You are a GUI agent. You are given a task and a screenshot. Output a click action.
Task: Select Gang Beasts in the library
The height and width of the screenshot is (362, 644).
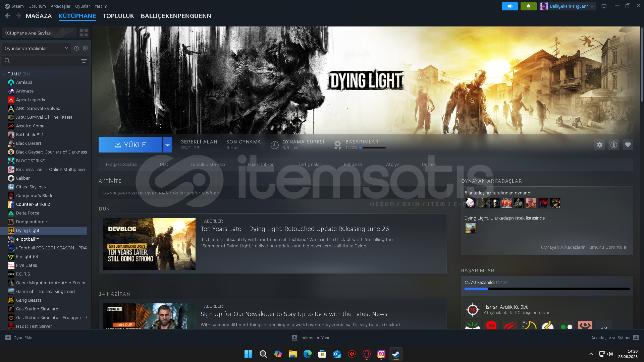pyautogui.click(x=29, y=300)
